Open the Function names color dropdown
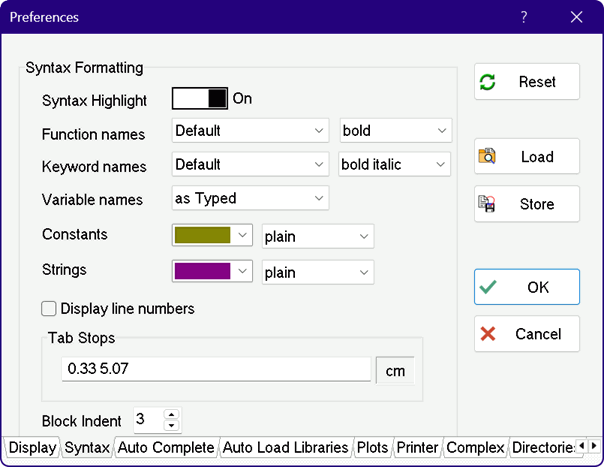 tap(250, 131)
